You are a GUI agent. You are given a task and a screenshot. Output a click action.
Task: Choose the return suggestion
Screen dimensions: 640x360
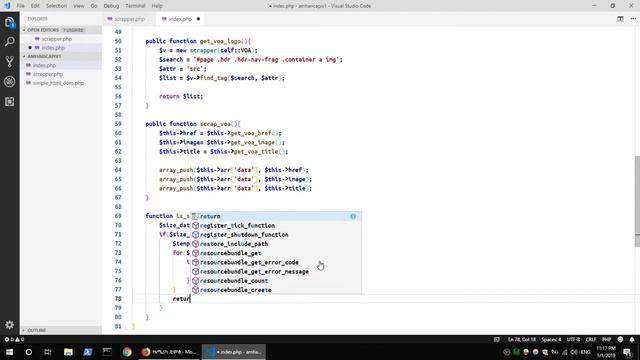pos(276,216)
